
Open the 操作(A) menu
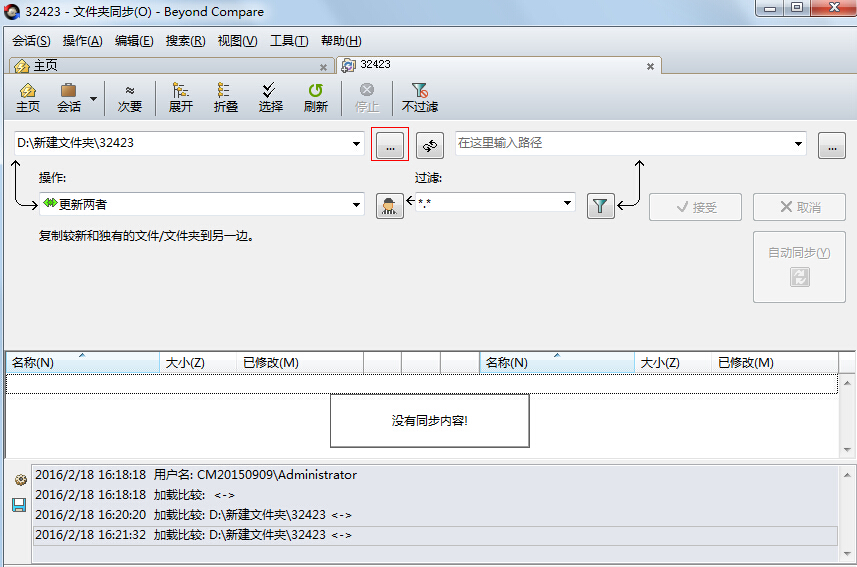(x=83, y=41)
